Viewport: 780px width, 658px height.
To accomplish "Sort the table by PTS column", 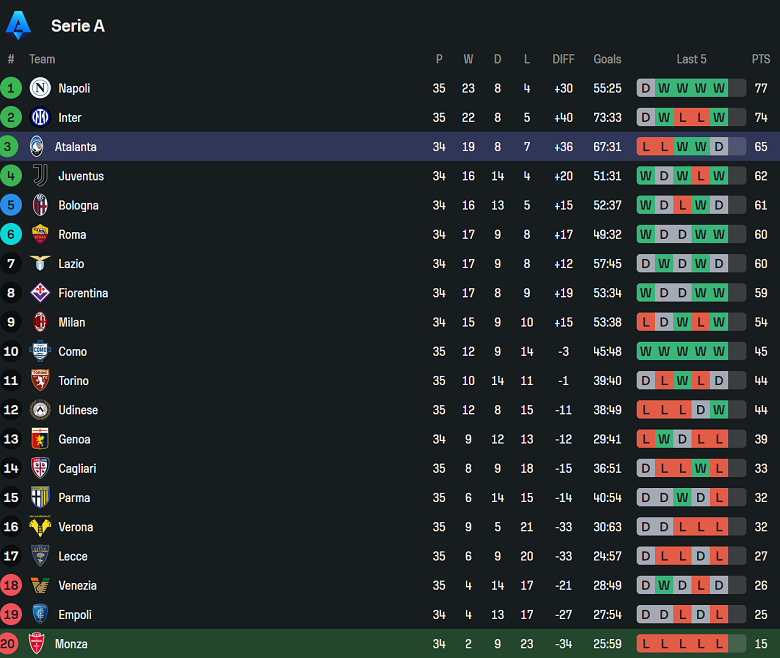I will 761,59.
